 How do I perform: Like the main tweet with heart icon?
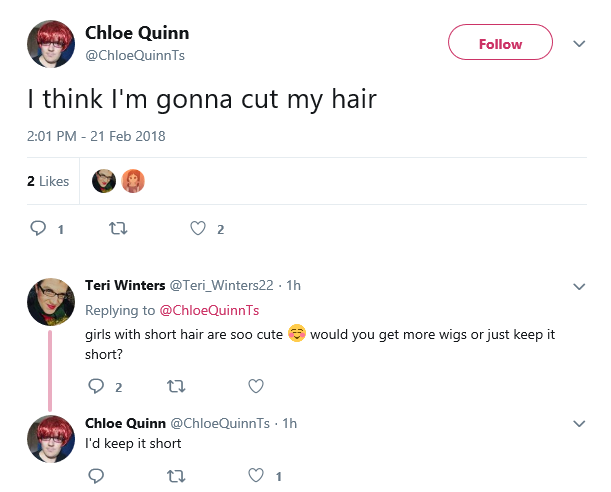tap(198, 228)
